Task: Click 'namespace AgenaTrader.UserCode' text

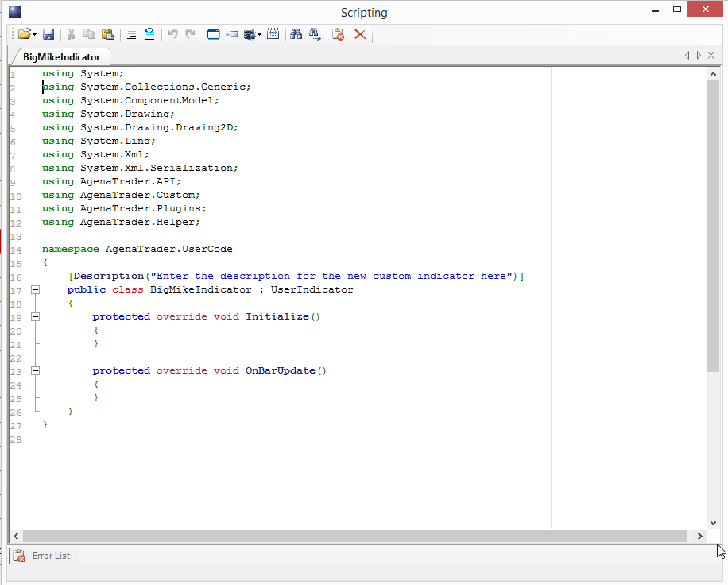Action: [x=137, y=250]
